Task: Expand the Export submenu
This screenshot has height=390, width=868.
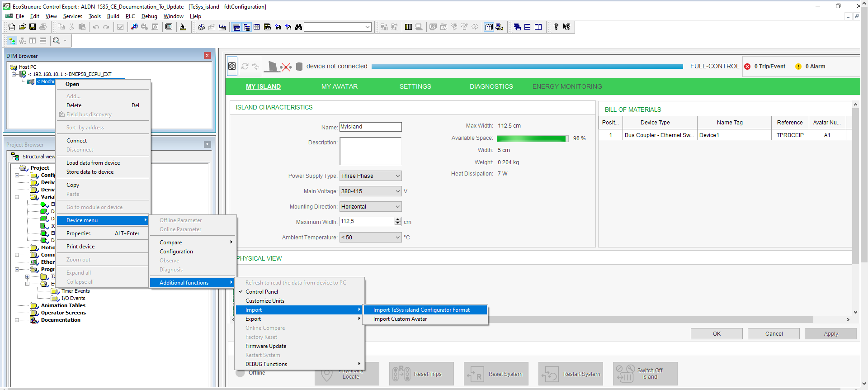Action: point(299,319)
